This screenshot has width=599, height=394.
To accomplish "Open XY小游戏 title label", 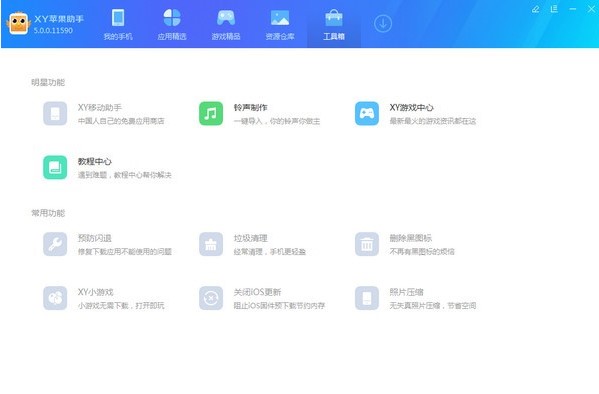I will [96, 292].
